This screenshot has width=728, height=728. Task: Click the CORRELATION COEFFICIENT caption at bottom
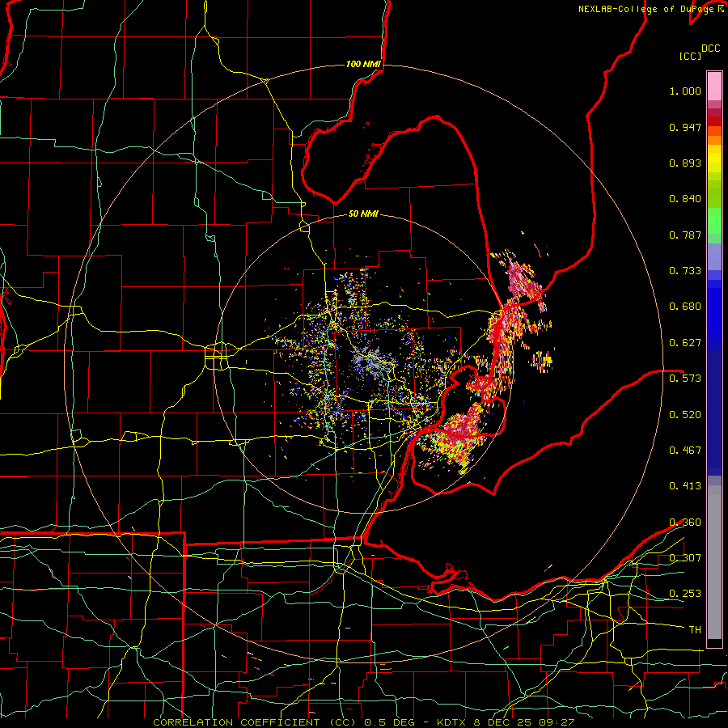pos(363,722)
